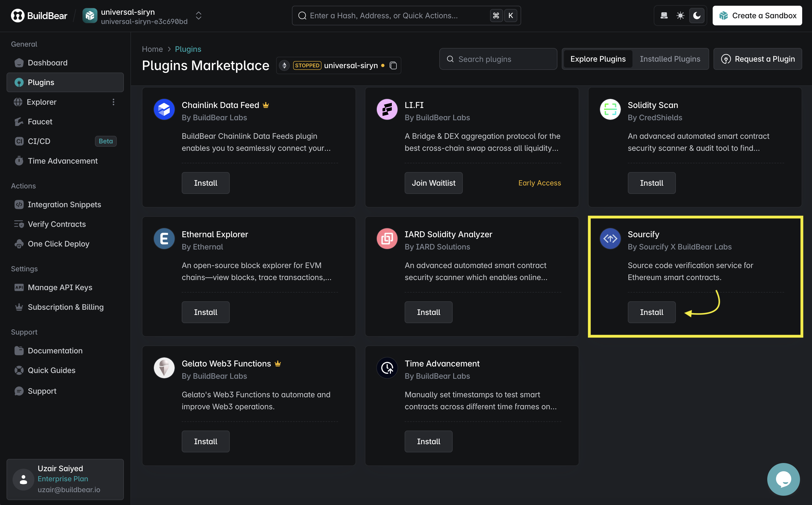Install the IARD Solidity Analyzer plugin
The image size is (812, 505).
(x=428, y=312)
